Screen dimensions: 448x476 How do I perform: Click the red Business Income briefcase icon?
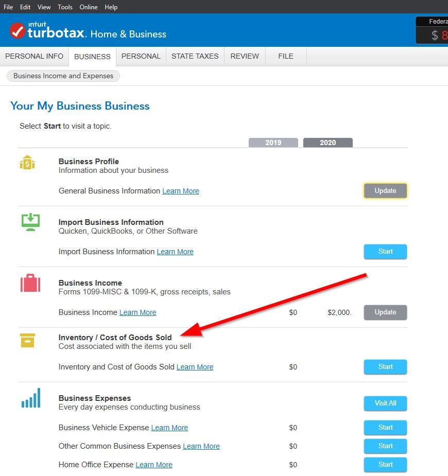tap(30, 283)
